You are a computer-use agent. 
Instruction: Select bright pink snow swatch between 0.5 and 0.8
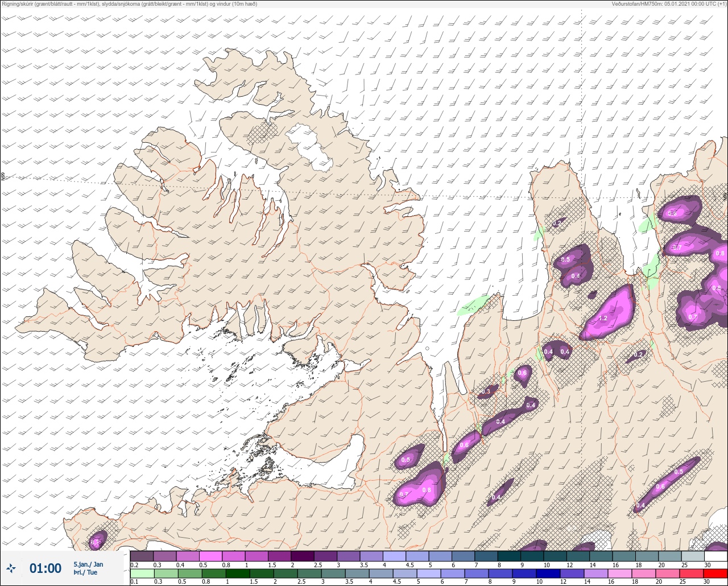(210, 556)
